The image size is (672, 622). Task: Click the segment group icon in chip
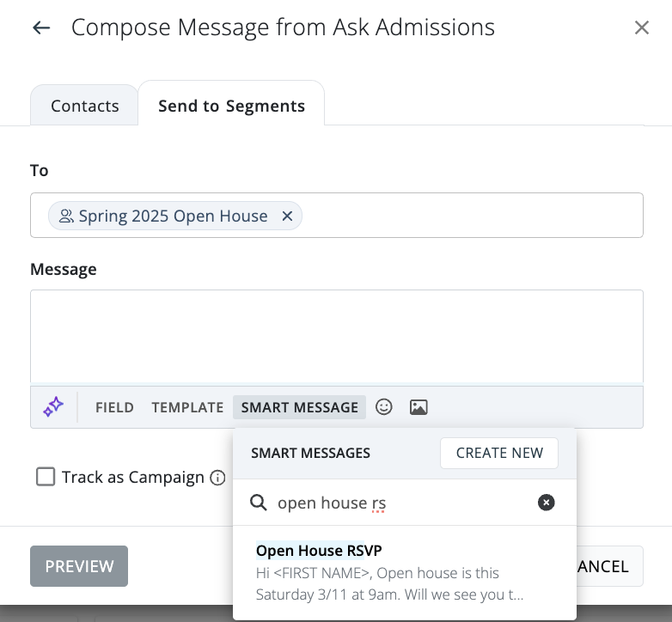(66, 216)
